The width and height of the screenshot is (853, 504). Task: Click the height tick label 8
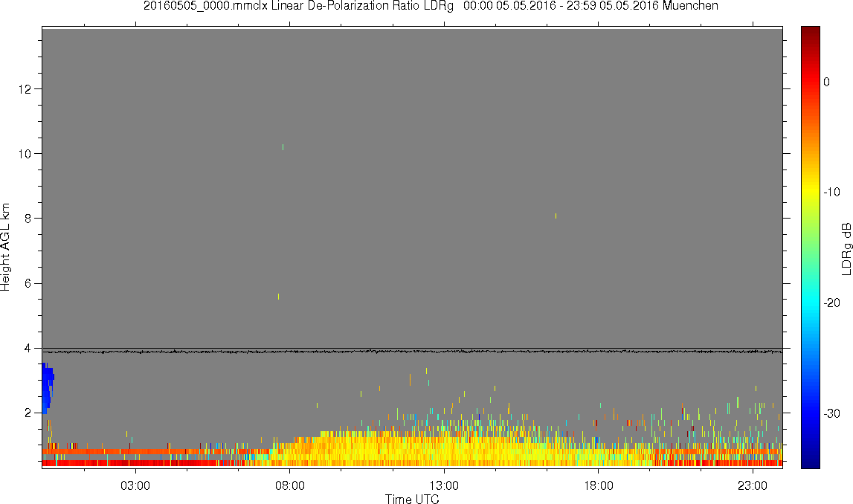pos(28,219)
